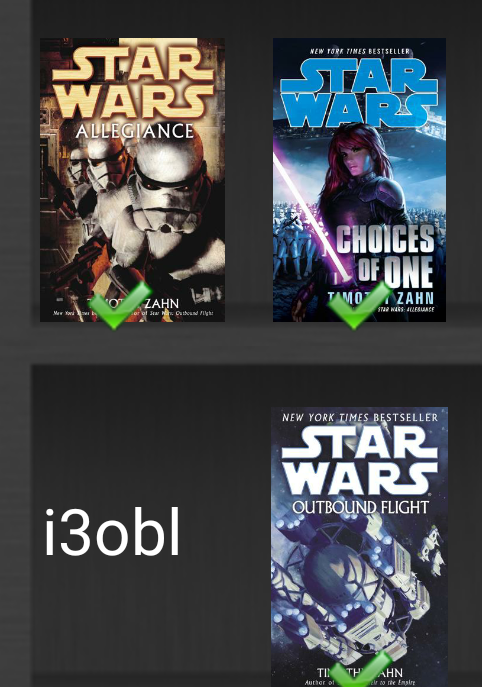Click the New York Times Bestseller text on Outbound Flight
Screen dimensions: 482x687
360,418
